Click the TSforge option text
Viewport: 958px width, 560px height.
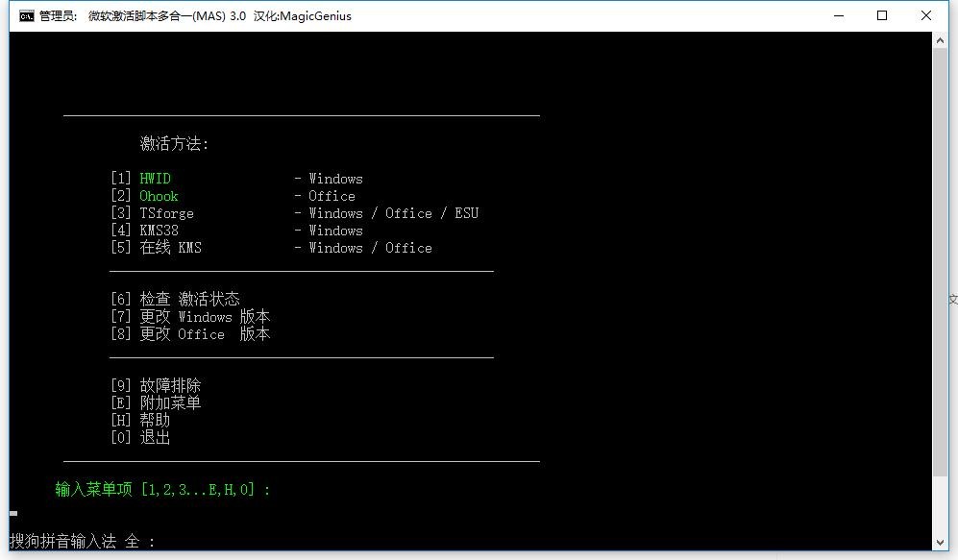(167, 213)
